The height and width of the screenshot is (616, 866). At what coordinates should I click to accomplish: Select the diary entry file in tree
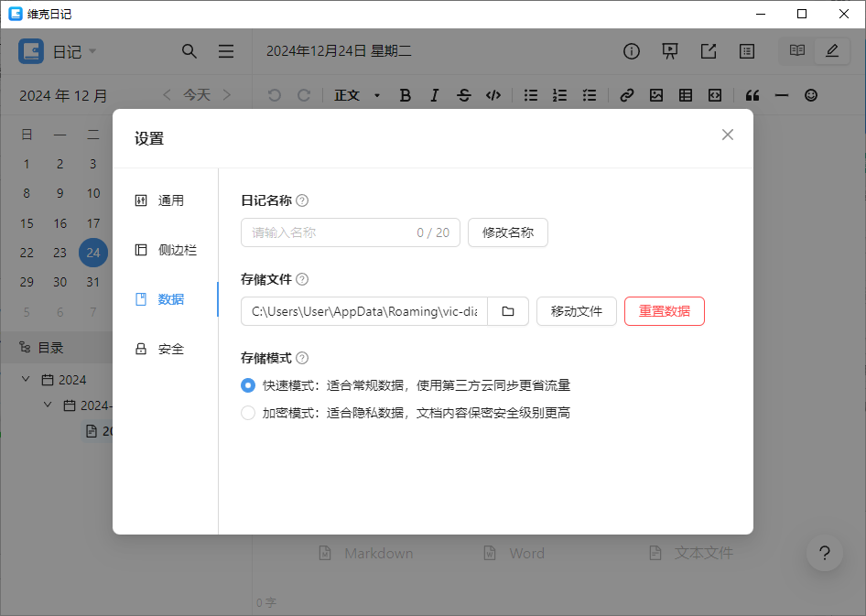pyautogui.click(x=98, y=431)
